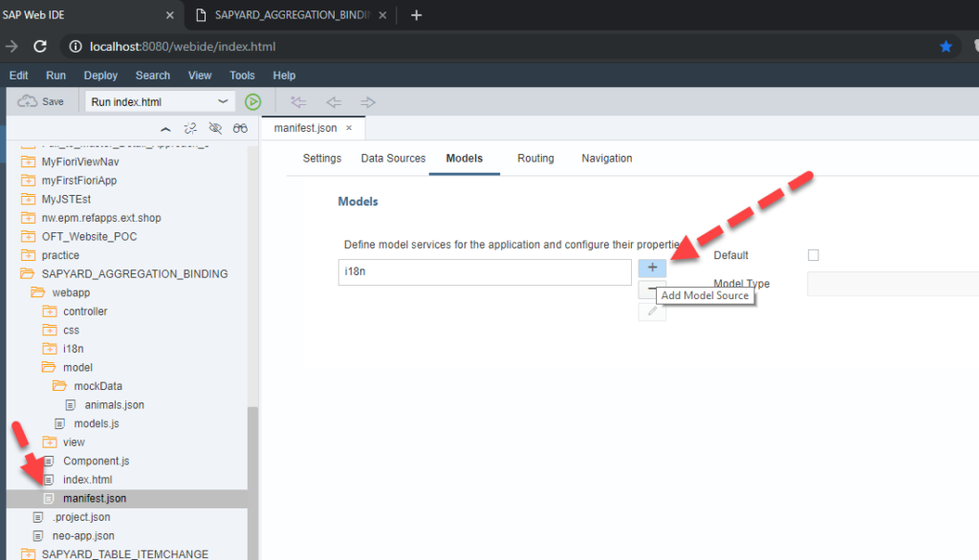The image size is (979, 560).
Task: Click the Model Type input field
Action: point(893,284)
